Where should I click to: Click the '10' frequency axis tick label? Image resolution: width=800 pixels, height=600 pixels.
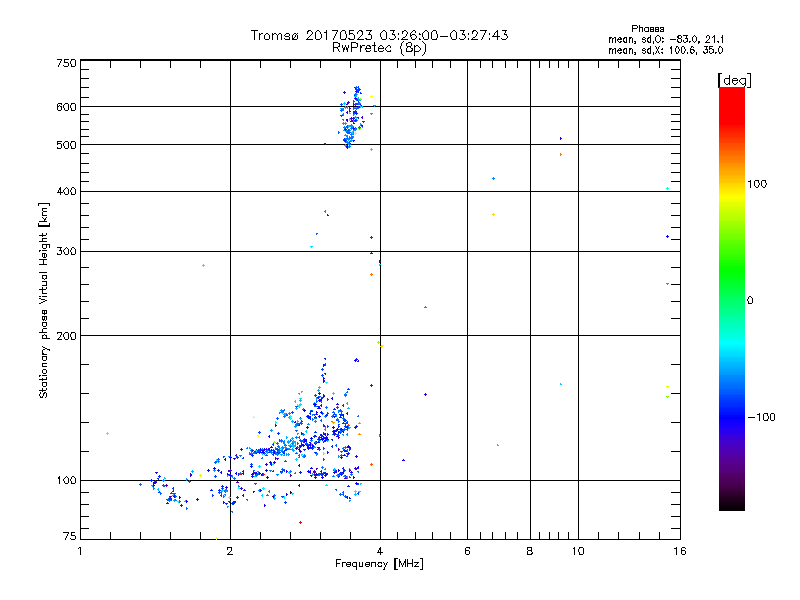(578, 551)
